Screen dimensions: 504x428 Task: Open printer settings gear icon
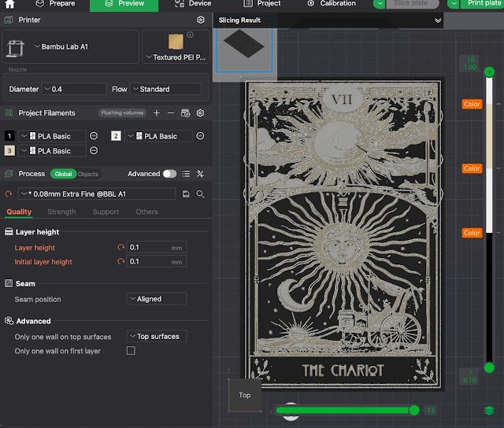click(x=201, y=20)
